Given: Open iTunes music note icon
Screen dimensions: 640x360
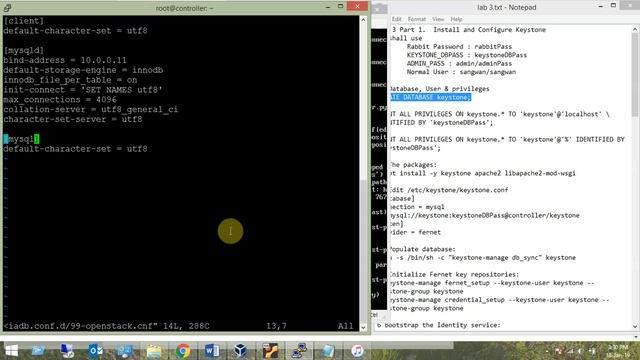Looking at the screenshot, I should 357,351.
